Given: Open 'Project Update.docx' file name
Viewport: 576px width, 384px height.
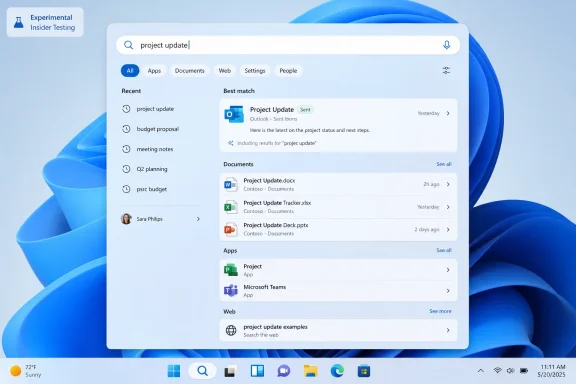Looking at the screenshot, I should 269,180.
